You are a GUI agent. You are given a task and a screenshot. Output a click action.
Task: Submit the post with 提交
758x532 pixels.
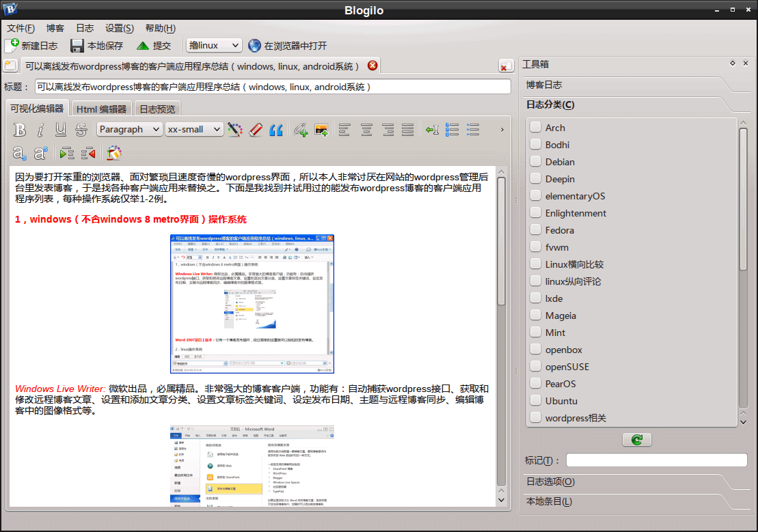154,46
